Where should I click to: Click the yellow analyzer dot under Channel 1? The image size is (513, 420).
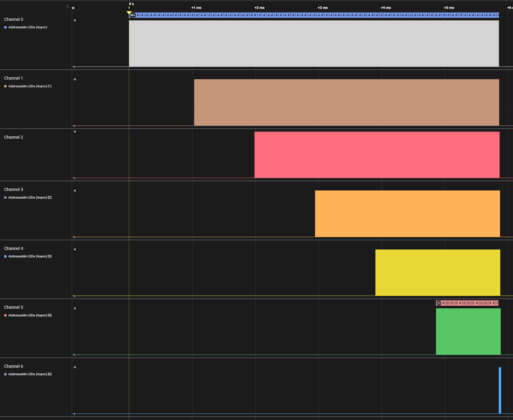click(x=5, y=86)
